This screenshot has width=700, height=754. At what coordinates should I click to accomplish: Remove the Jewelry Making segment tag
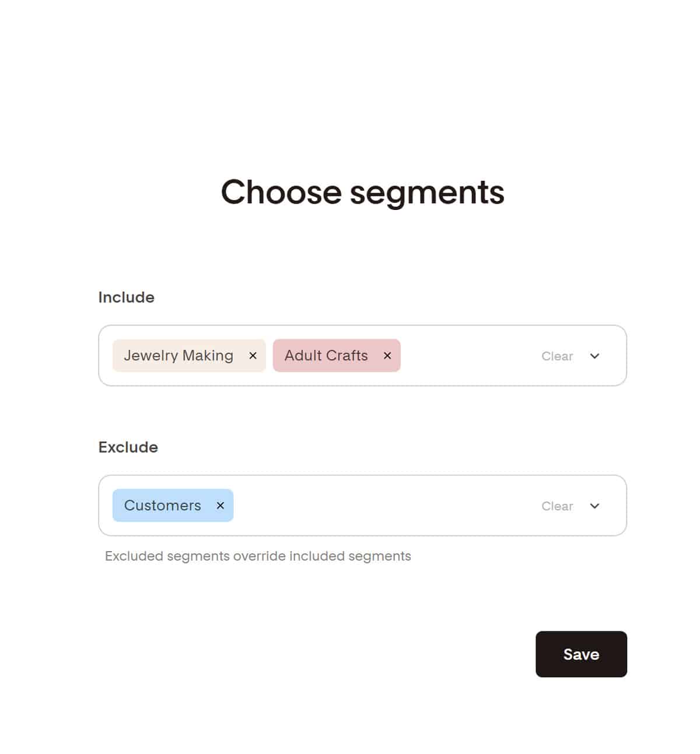point(253,356)
